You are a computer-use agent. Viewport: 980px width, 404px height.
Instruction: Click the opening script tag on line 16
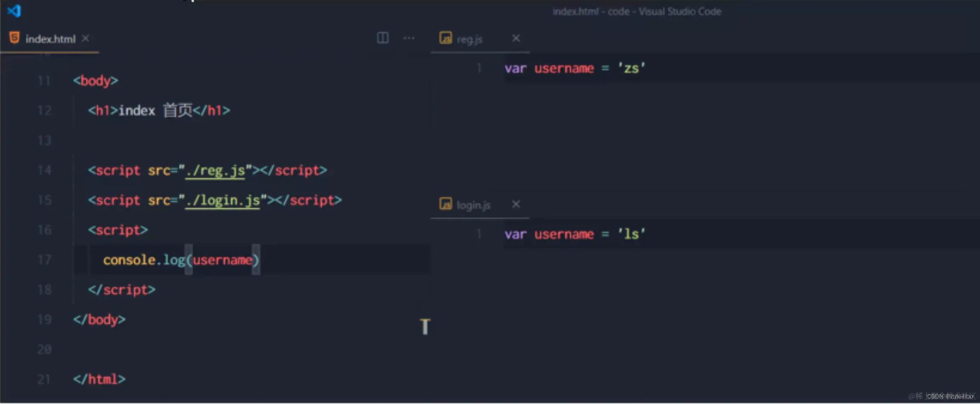coord(118,230)
